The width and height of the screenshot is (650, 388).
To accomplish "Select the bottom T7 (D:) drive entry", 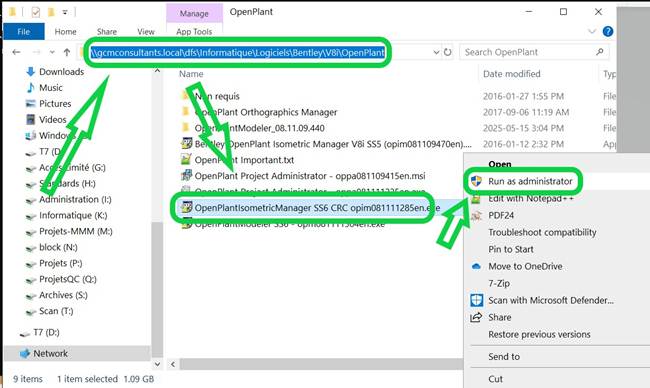I will point(46,332).
